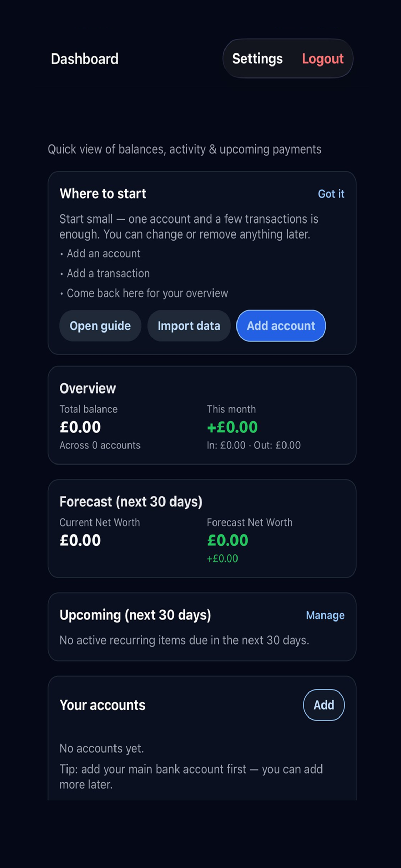Image resolution: width=401 pixels, height=868 pixels.
Task: Select the Dashboard heading
Action: (84, 59)
